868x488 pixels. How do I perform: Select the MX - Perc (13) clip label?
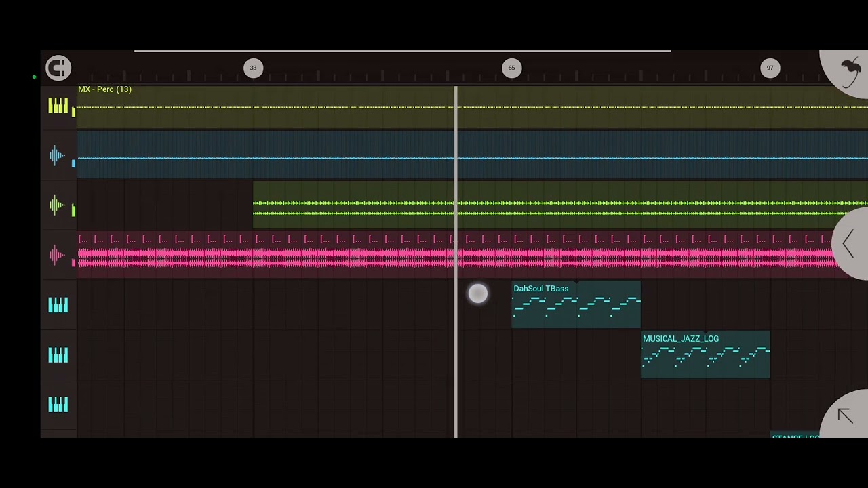point(104,89)
